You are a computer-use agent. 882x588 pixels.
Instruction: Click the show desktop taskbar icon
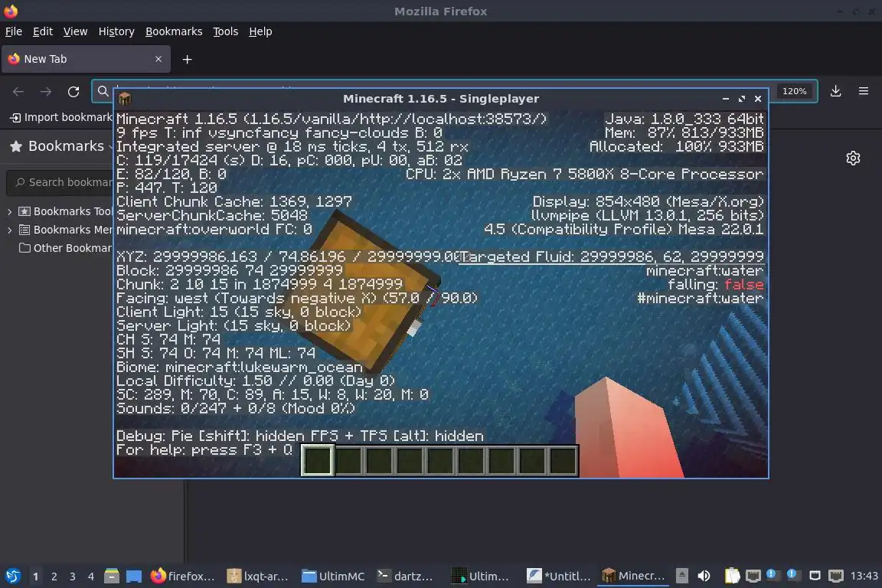tap(134, 576)
